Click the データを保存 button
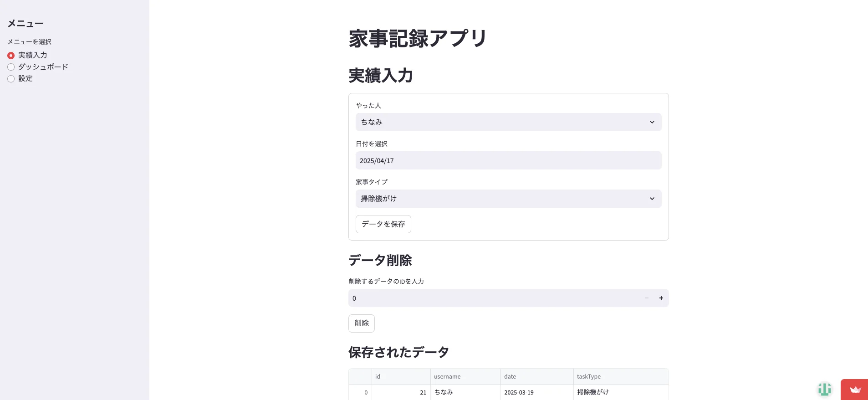Viewport: 868px width, 400px height. click(x=383, y=224)
